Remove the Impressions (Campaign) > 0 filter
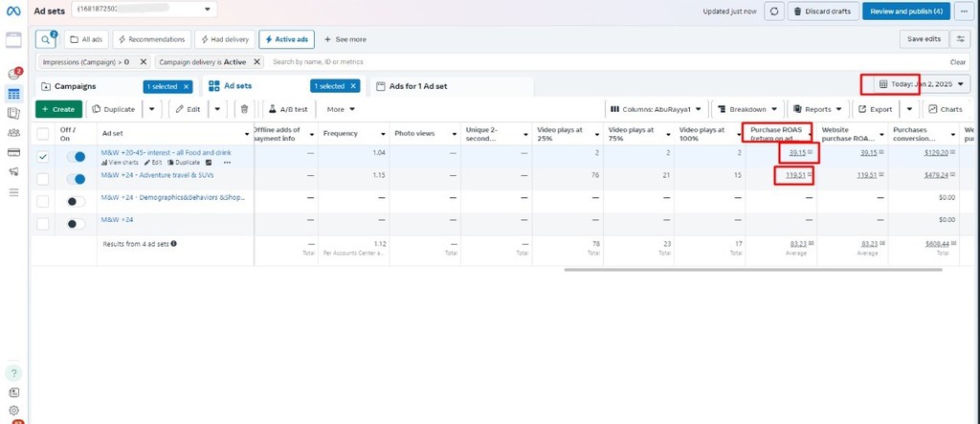The image size is (980, 424). pyautogui.click(x=144, y=62)
